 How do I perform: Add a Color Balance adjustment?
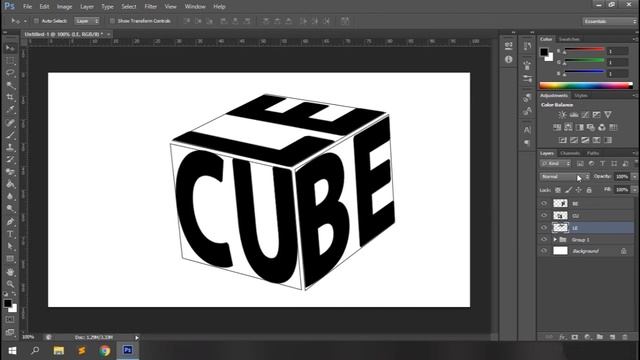(568, 127)
